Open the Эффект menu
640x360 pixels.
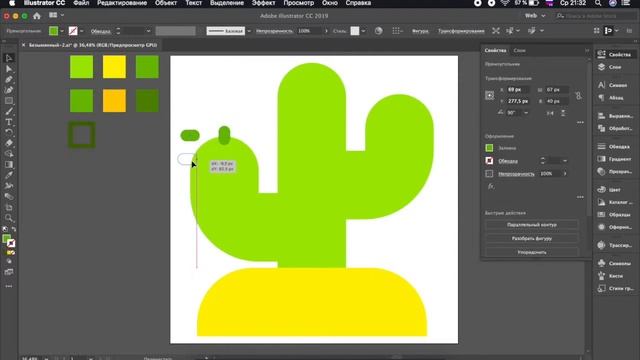click(x=263, y=3)
